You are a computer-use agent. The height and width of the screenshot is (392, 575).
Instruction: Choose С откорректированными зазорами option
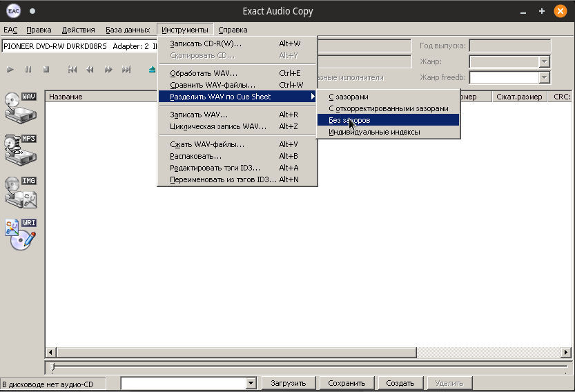(389, 108)
